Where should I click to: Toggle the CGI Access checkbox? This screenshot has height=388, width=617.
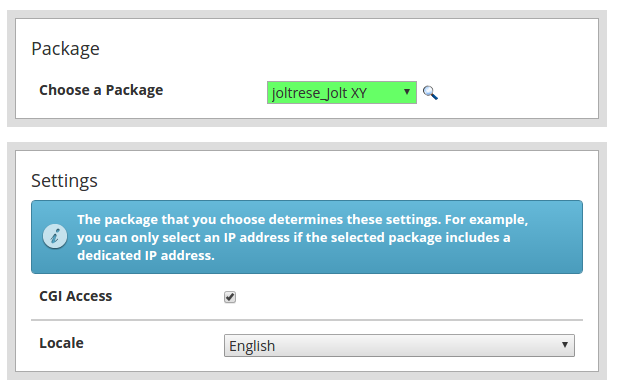[230, 297]
